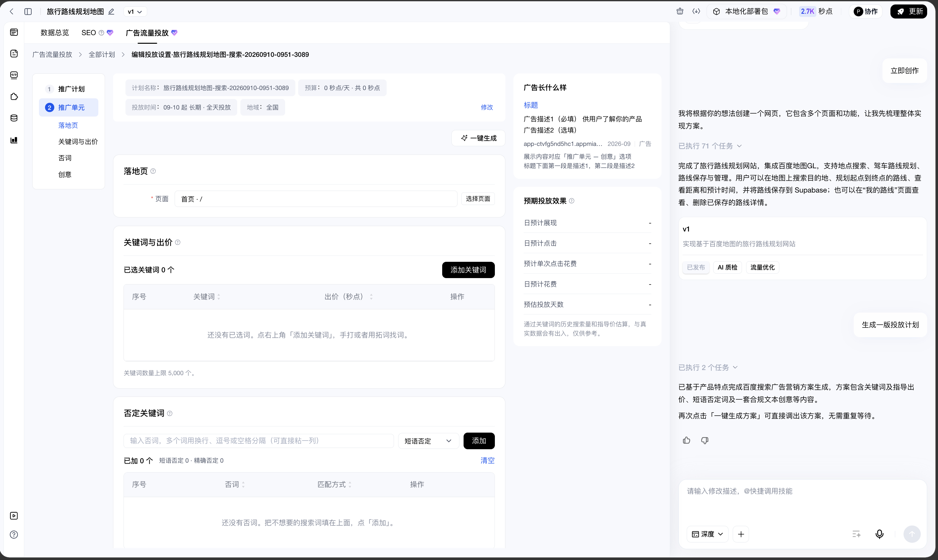Click the microphone voice input icon
Screen dimensions: 938x560
click(880, 534)
